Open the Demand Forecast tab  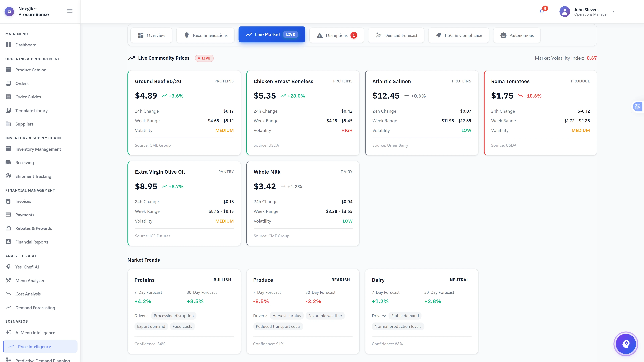click(396, 35)
